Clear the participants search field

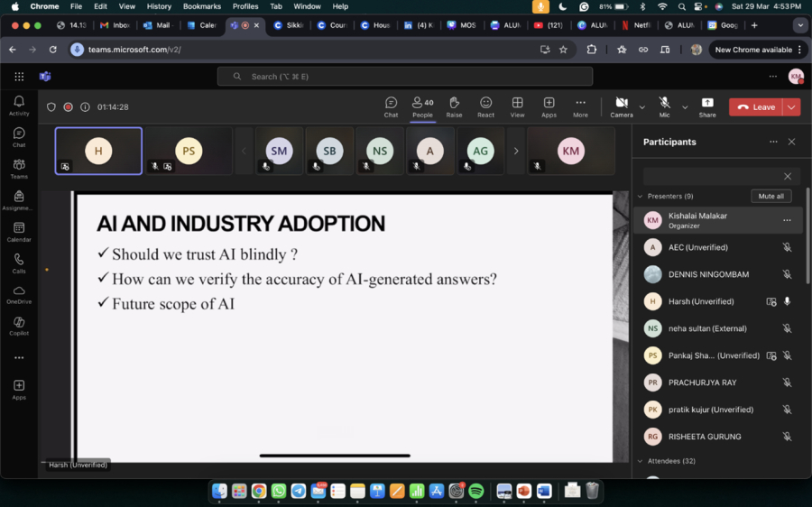(788, 176)
